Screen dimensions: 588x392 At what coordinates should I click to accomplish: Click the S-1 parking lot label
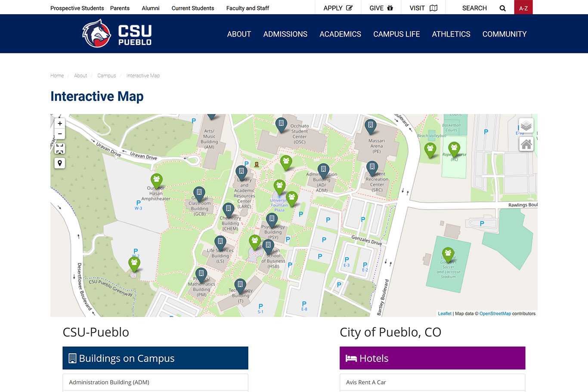[x=260, y=309]
